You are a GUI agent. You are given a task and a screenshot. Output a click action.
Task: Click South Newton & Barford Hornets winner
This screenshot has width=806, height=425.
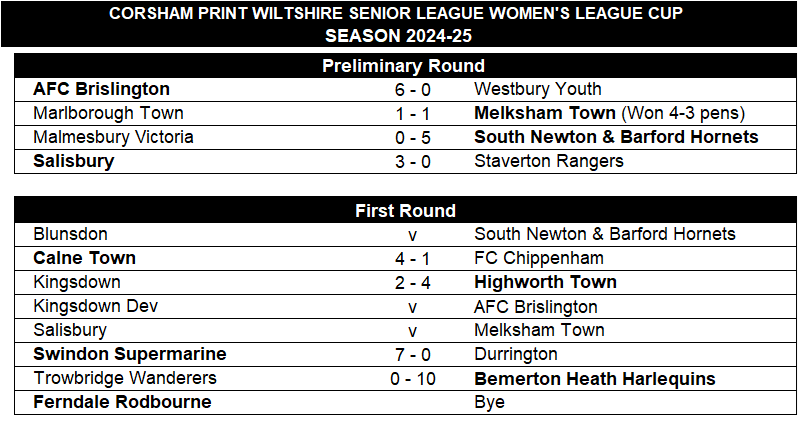click(x=616, y=137)
